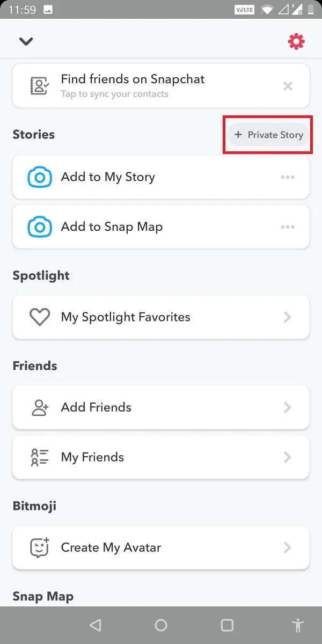Dismiss the Find friends on Snapchat card
Image resolution: width=322 pixels, height=644 pixels.
[x=288, y=86]
